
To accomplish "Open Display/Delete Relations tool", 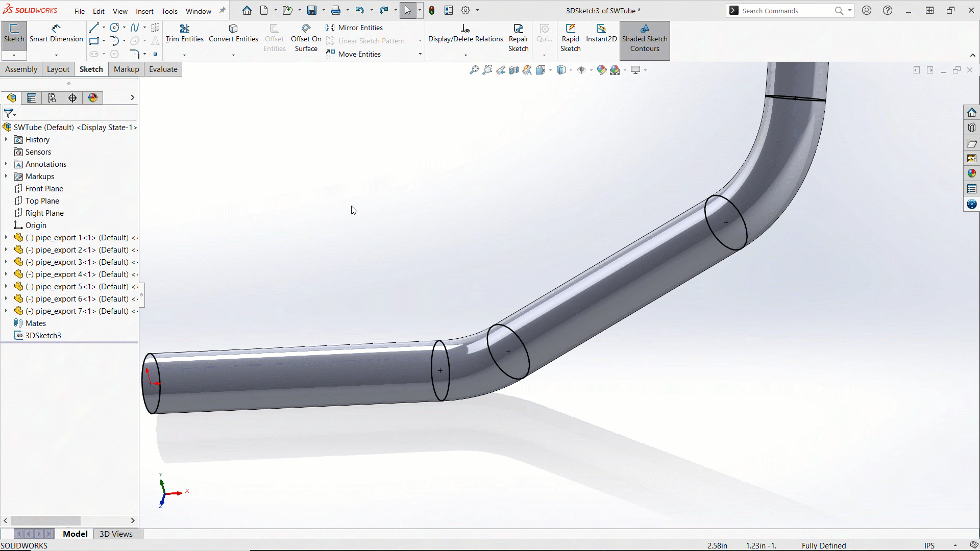I will point(465,34).
